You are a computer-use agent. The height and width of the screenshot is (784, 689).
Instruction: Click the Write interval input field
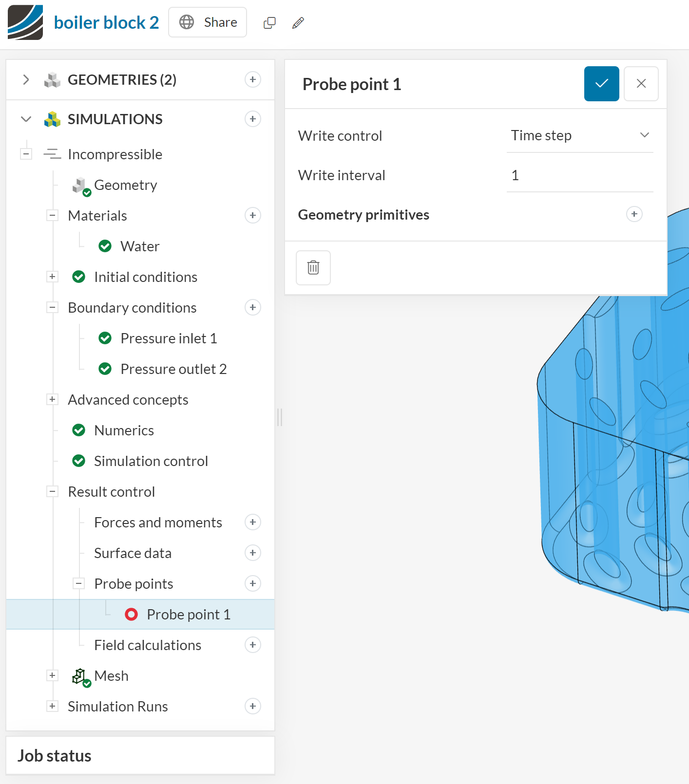tap(579, 175)
